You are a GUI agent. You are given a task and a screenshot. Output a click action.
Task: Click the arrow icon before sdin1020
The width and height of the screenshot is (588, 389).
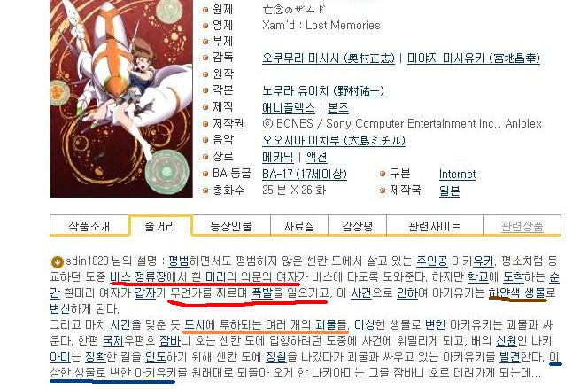pos(57,261)
